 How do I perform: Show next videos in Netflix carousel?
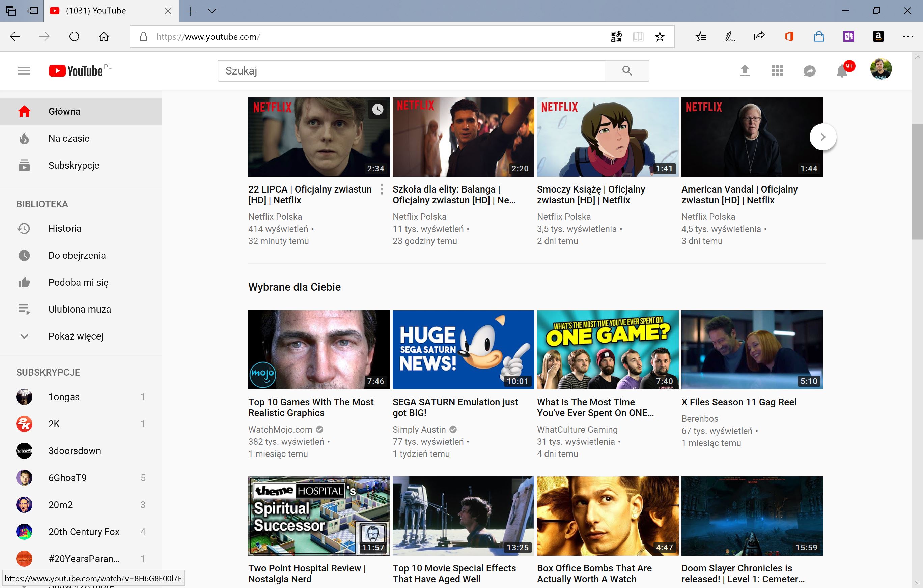(x=823, y=137)
